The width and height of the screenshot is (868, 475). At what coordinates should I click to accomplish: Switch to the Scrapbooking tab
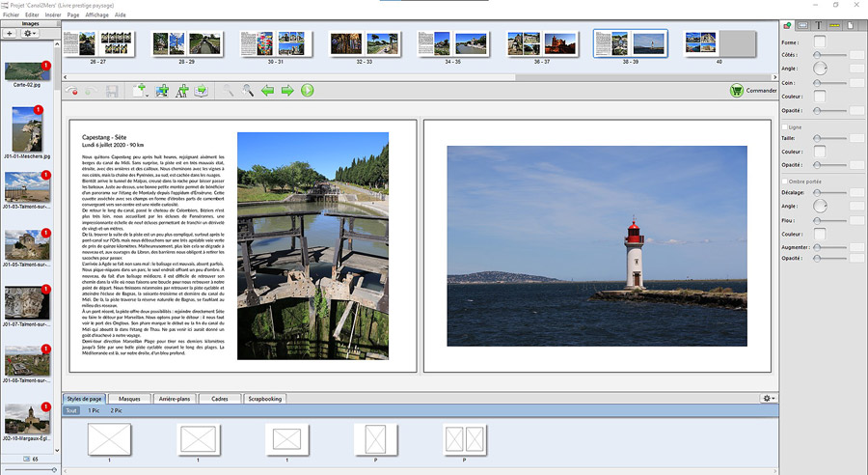pos(264,399)
